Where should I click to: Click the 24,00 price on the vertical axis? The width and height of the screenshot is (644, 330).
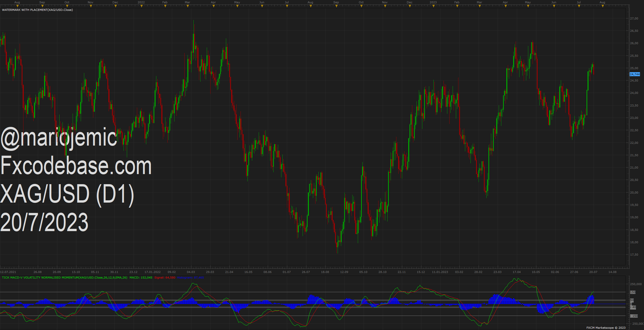(x=634, y=93)
